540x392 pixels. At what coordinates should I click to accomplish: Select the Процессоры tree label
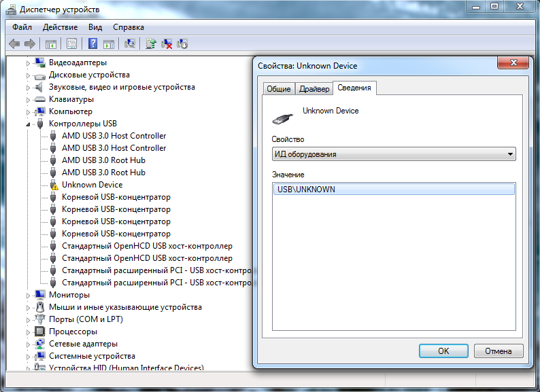coord(73,332)
